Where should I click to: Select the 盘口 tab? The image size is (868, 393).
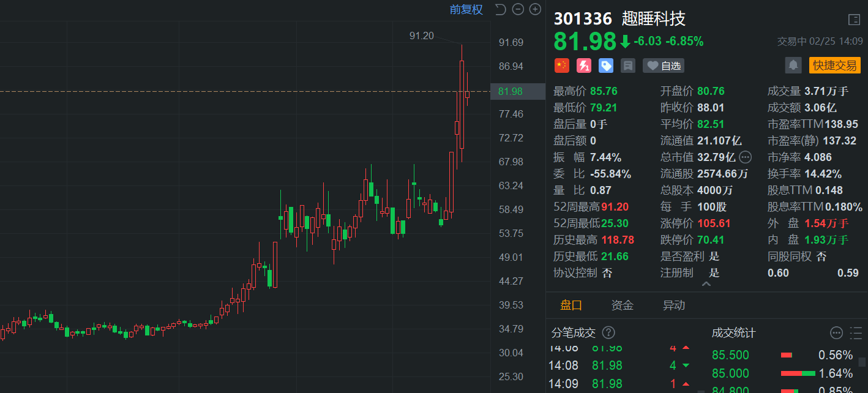pos(571,305)
